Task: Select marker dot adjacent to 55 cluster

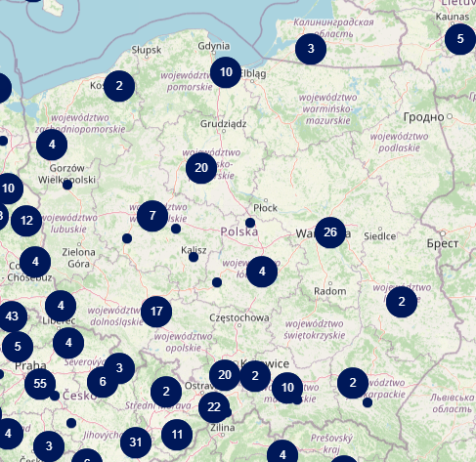Action: click(x=55, y=396)
